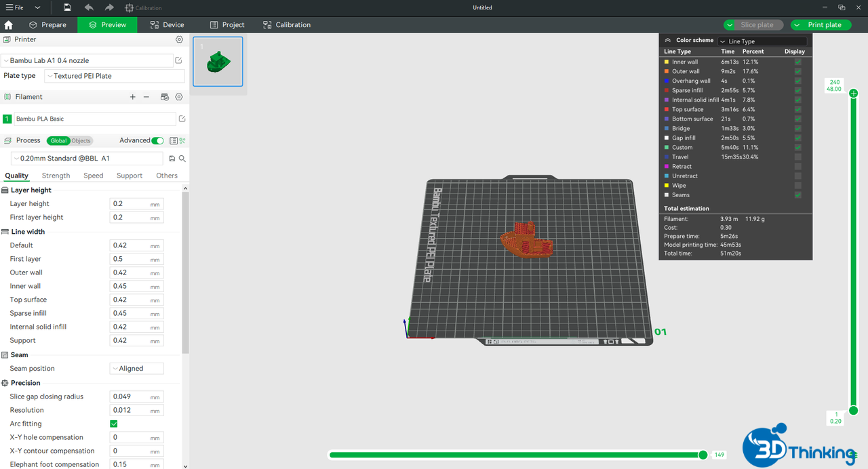Image resolution: width=868 pixels, height=469 pixels.
Task: Open the Calibration tab
Action: (x=286, y=25)
